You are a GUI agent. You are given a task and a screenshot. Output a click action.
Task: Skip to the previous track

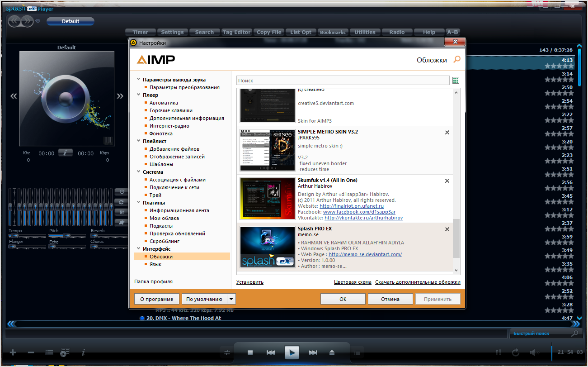click(270, 353)
